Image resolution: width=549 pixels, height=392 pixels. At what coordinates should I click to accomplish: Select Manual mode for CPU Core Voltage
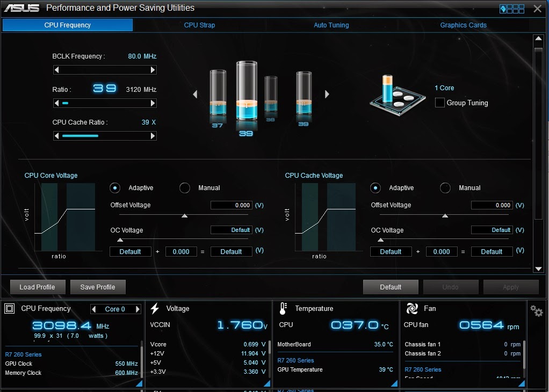(x=184, y=188)
